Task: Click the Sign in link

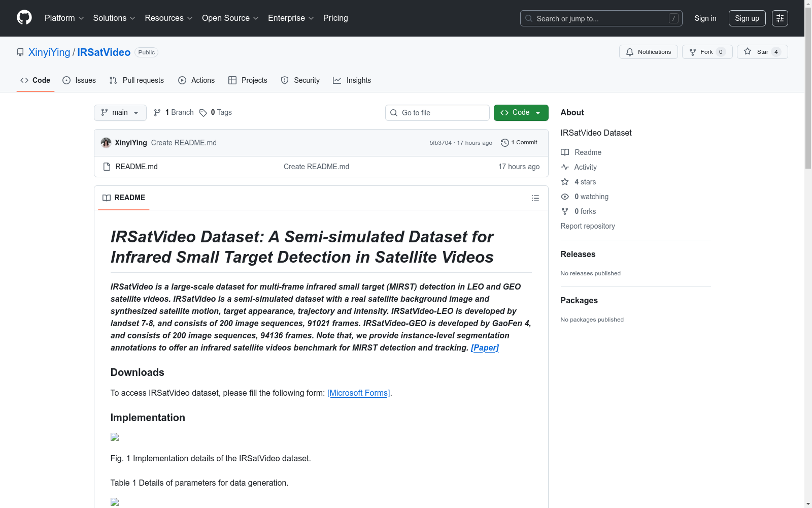Action: coord(705,18)
